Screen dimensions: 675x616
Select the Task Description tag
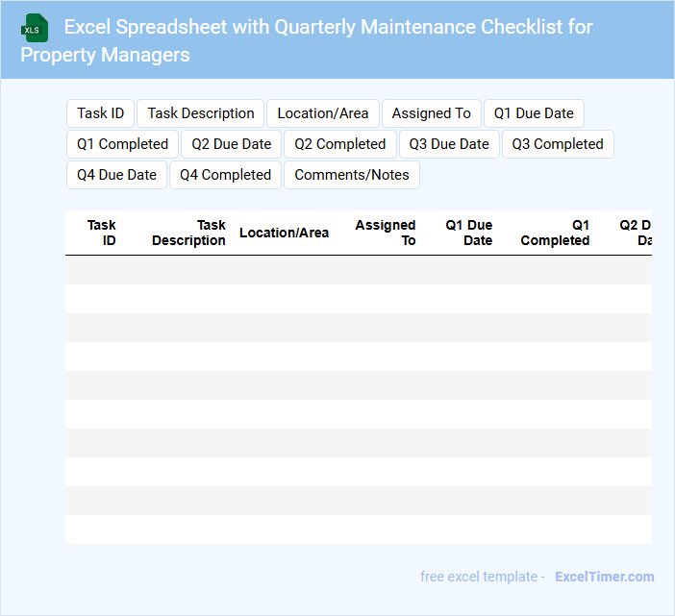click(x=201, y=113)
